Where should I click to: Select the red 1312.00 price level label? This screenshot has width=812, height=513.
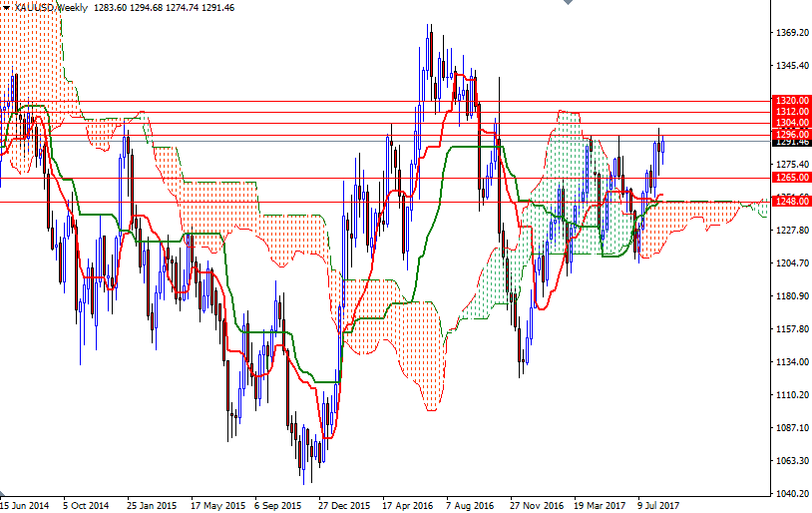tap(791, 112)
